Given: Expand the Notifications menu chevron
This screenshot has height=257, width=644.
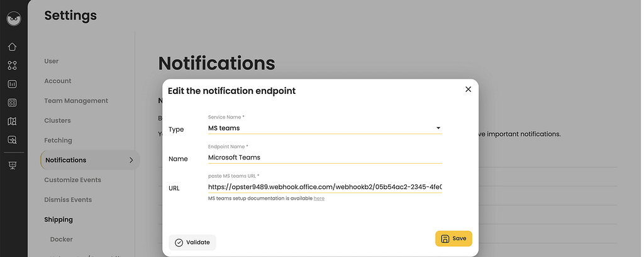Looking at the screenshot, I should 131,160.
